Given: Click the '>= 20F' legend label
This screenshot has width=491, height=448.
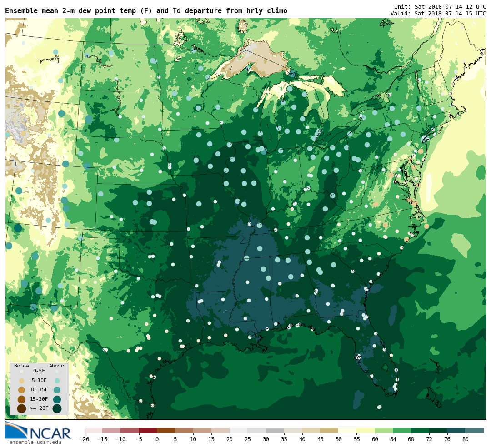Looking at the screenshot, I should coord(39,408).
